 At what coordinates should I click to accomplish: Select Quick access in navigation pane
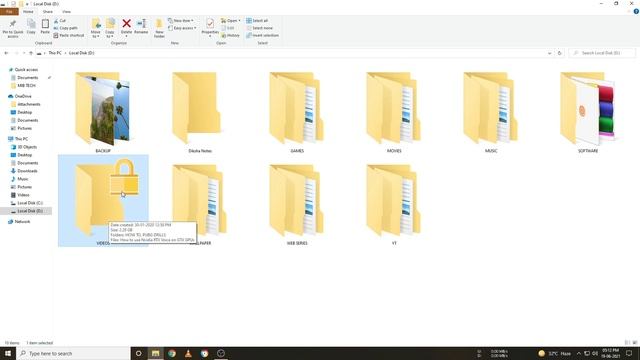[x=26, y=70]
